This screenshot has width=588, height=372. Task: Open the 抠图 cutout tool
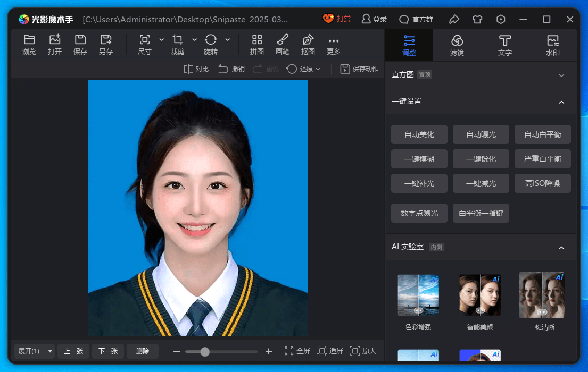[308, 45]
